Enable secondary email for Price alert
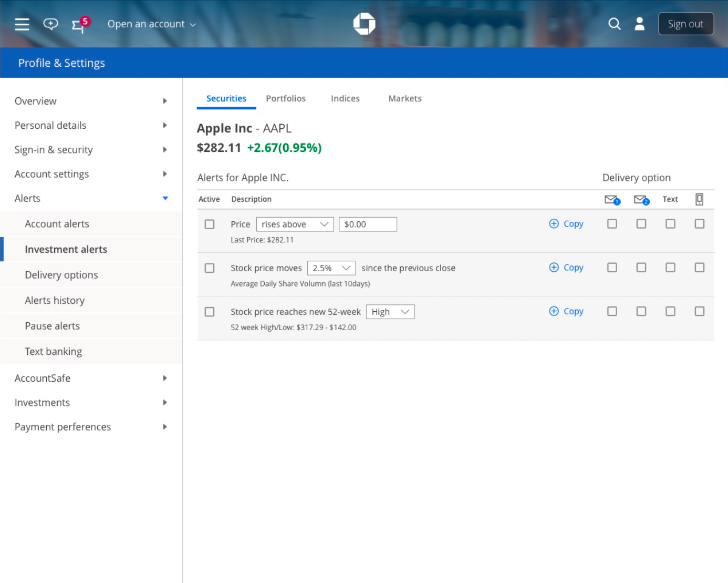 pyautogui.click(x=641, y=224)
